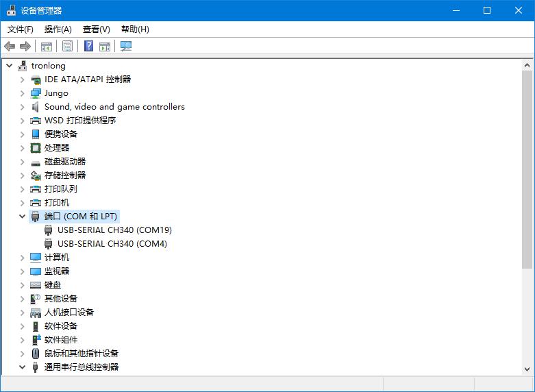The image size is (535, 392).
Task: Click the vertical scrollbar thumb
Action: (527, 169)
